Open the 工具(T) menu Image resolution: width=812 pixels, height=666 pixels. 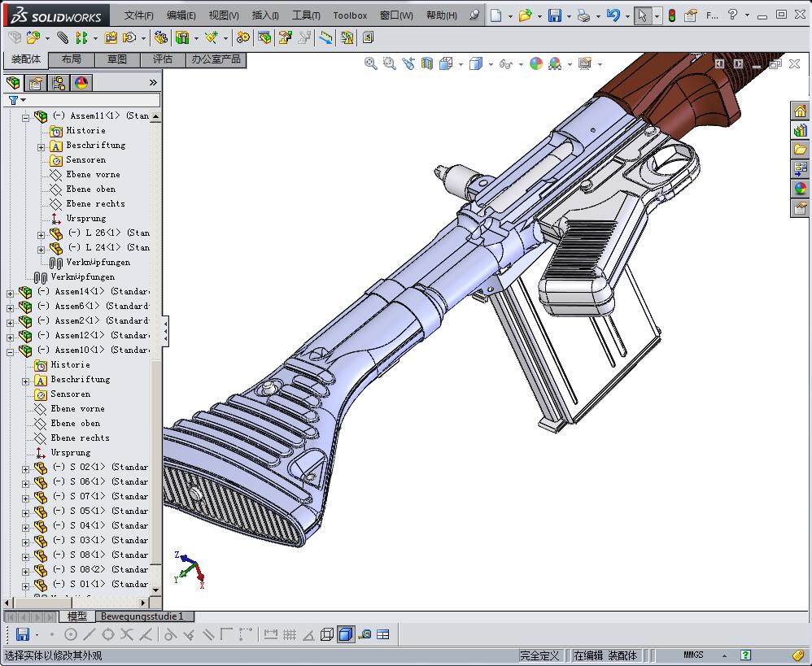[305, 15]
